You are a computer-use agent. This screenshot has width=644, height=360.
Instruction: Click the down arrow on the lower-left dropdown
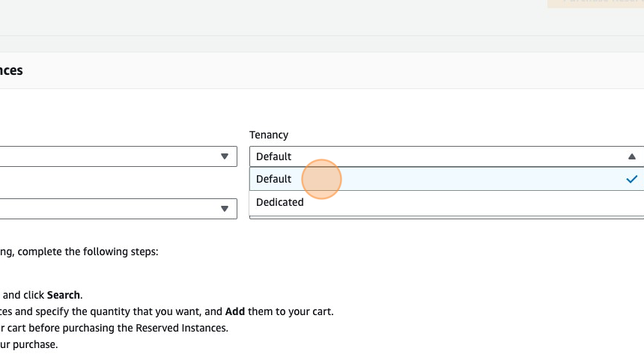tap(224, 209)
